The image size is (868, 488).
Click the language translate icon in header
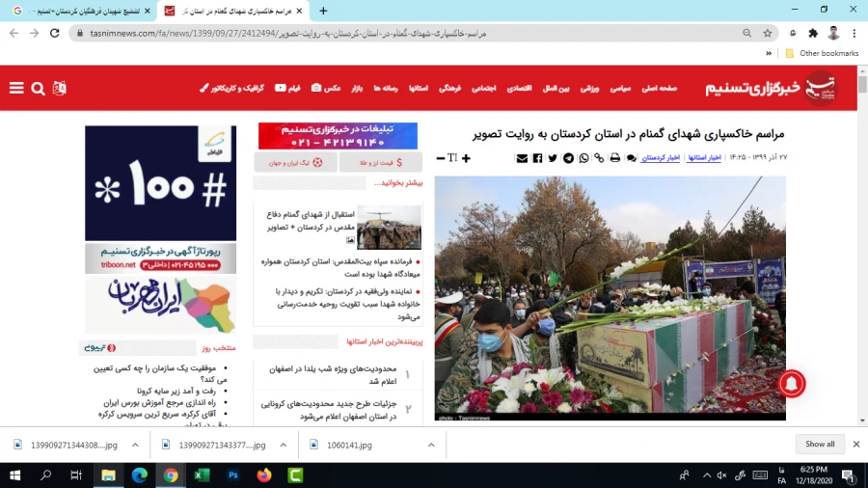(59, 88)
